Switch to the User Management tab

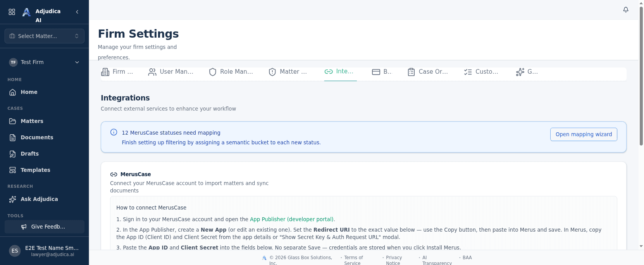[x=171, y=72]
